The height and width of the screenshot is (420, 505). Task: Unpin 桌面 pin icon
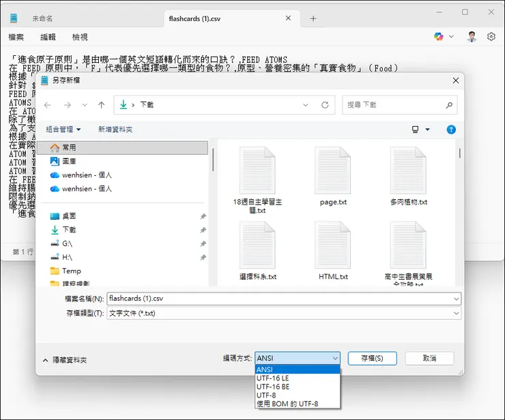[203, 216]
